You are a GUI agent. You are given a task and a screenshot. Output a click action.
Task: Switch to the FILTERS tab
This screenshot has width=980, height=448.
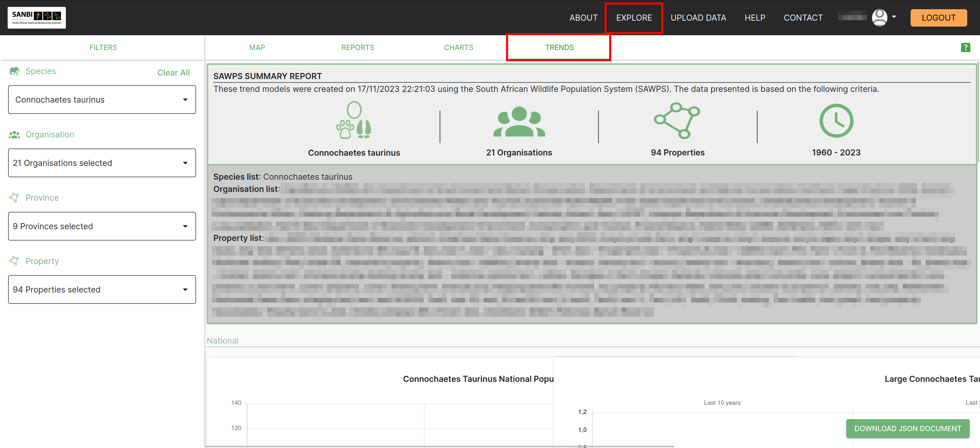(103, 47)
